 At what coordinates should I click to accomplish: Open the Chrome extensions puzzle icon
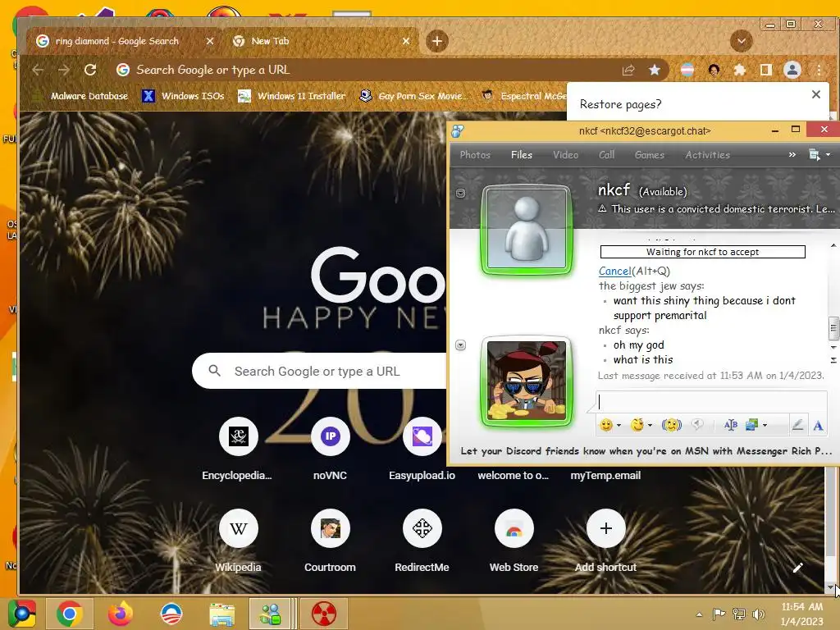740,71
